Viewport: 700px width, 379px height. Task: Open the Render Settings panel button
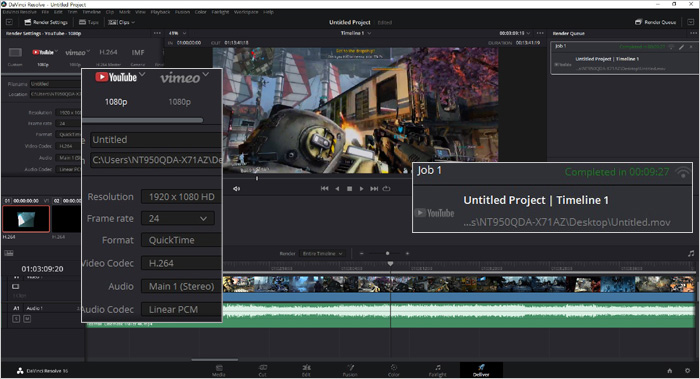click(x=46, y=22)
